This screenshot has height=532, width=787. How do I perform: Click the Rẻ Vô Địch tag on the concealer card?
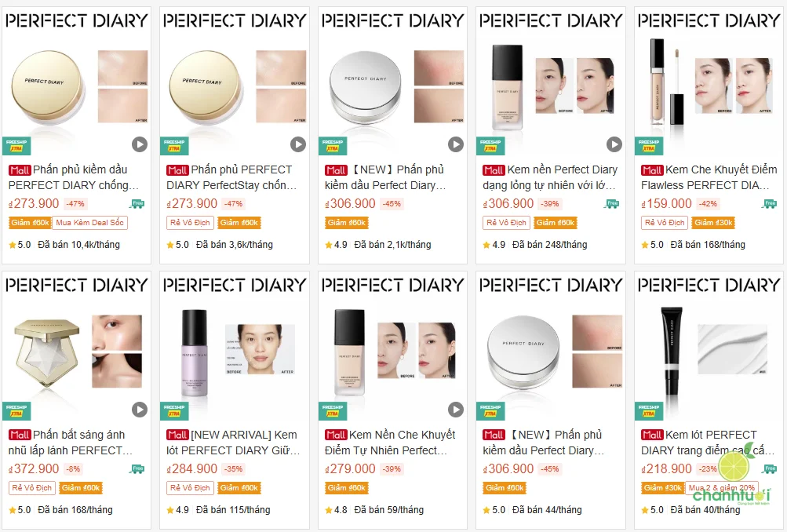663,222
